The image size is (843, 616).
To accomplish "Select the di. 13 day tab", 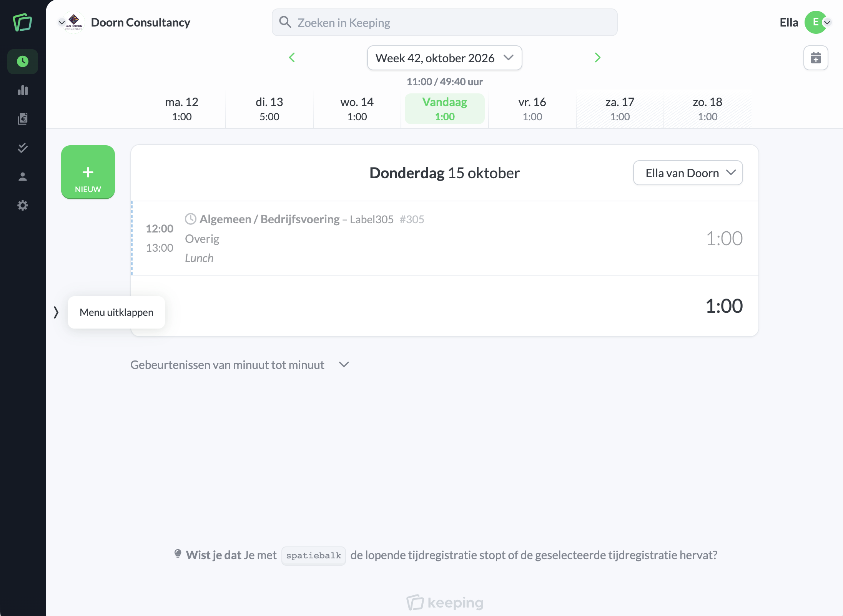I will tap(269, 109).
